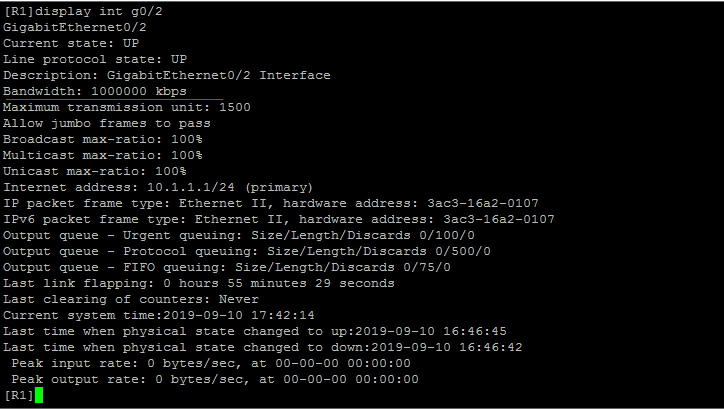Click the Broadcast max-ratio line

tap(102, 139)
